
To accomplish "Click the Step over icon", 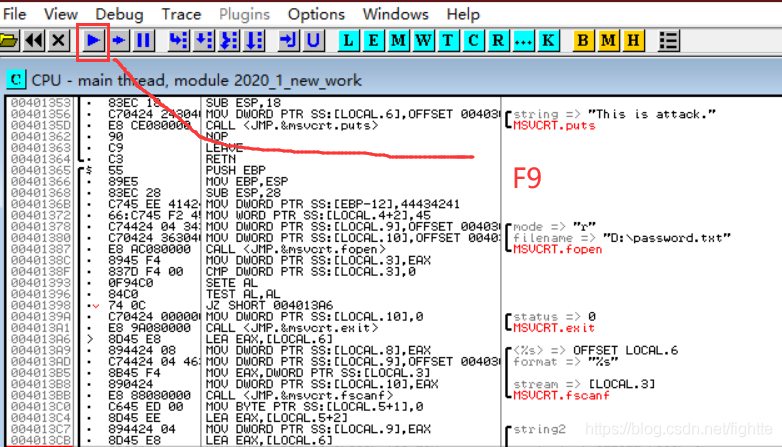I will pyautogui.click(x=203, y=40).
